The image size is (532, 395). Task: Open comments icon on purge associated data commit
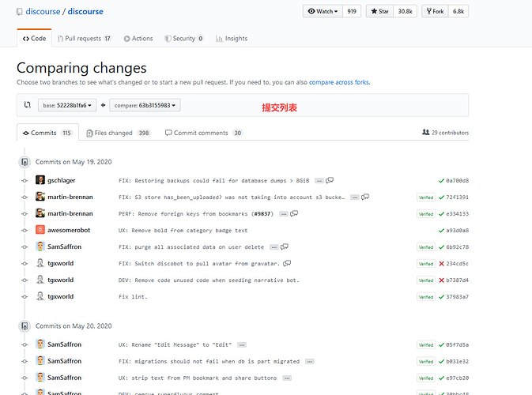[x=285, y=246]
